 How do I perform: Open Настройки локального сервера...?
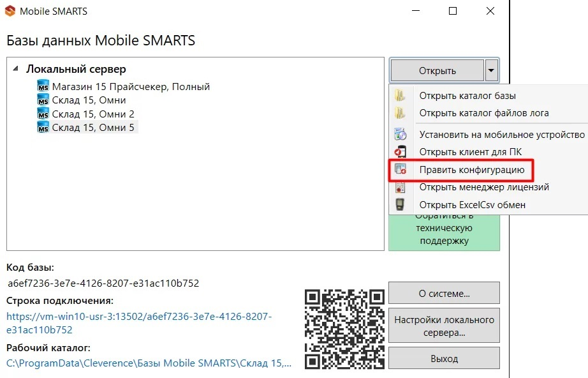click(x=444, y=326)
